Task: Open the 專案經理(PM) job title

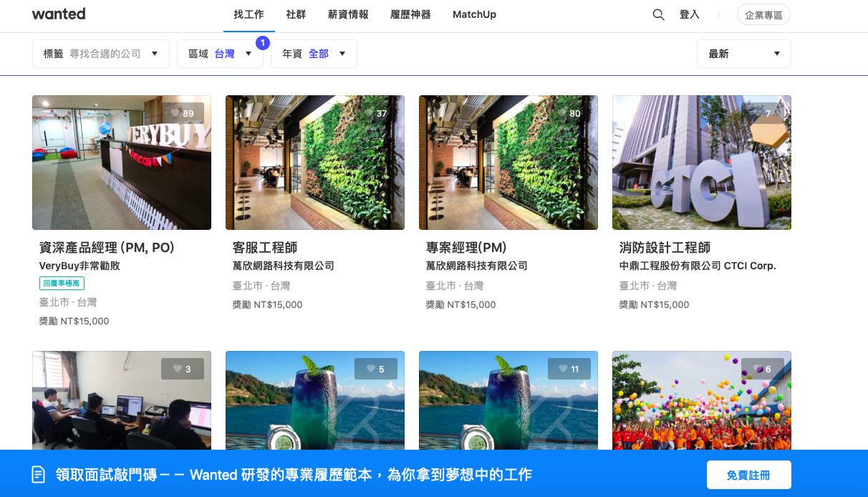Action: click(466, 248)
